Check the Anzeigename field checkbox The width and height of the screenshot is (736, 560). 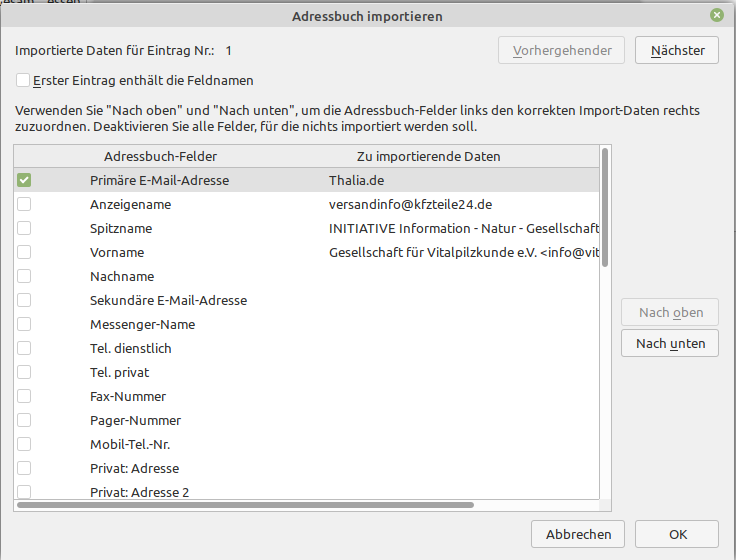pyautogui.click(x=24, y=204)
